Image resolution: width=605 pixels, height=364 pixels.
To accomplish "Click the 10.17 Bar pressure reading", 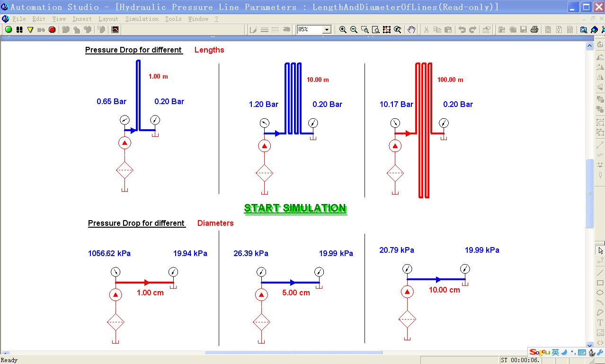I will point(396,104).
